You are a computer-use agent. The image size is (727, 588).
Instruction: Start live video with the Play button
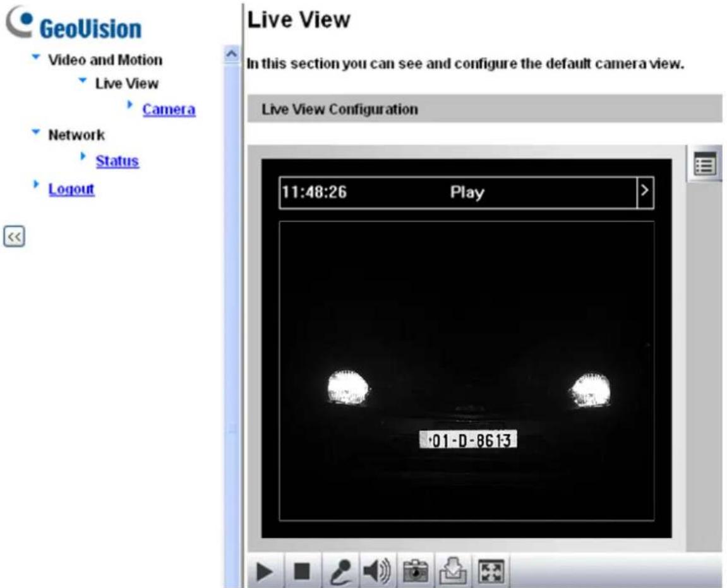264,572
